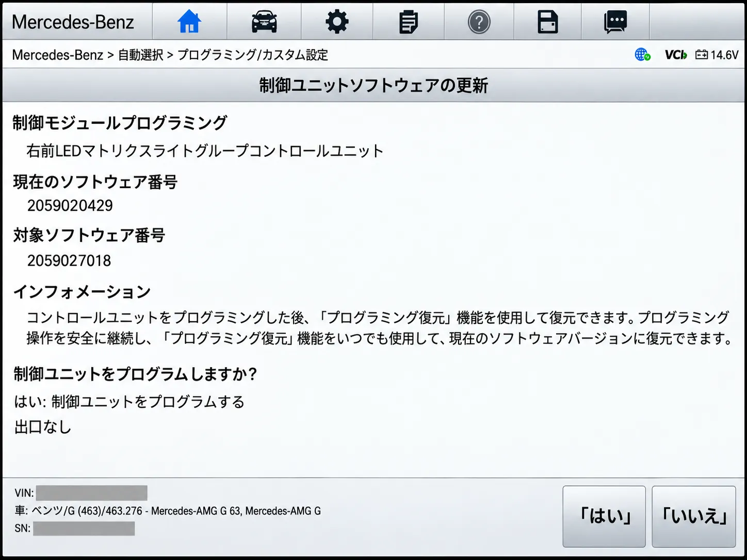Select target software number 2059027018

pos(69,260)
